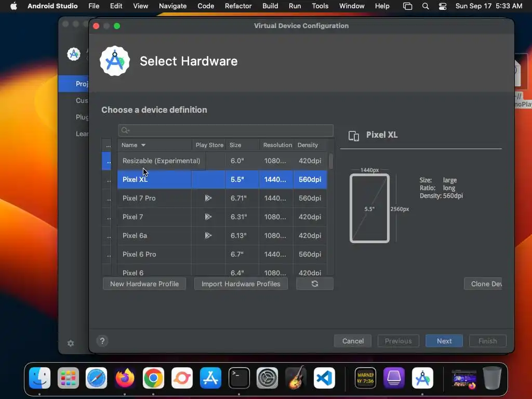Open the help question mark button
Image resolution: width=532 pixels, height=399 pixels.
(102, 341)
